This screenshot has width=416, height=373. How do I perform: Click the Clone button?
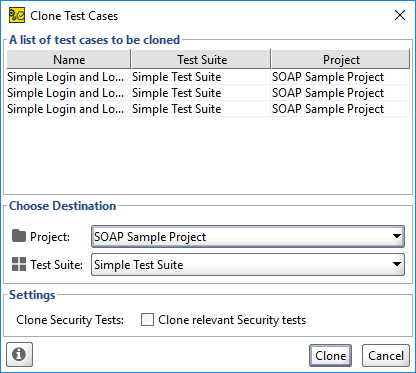(x=330, y=356)
